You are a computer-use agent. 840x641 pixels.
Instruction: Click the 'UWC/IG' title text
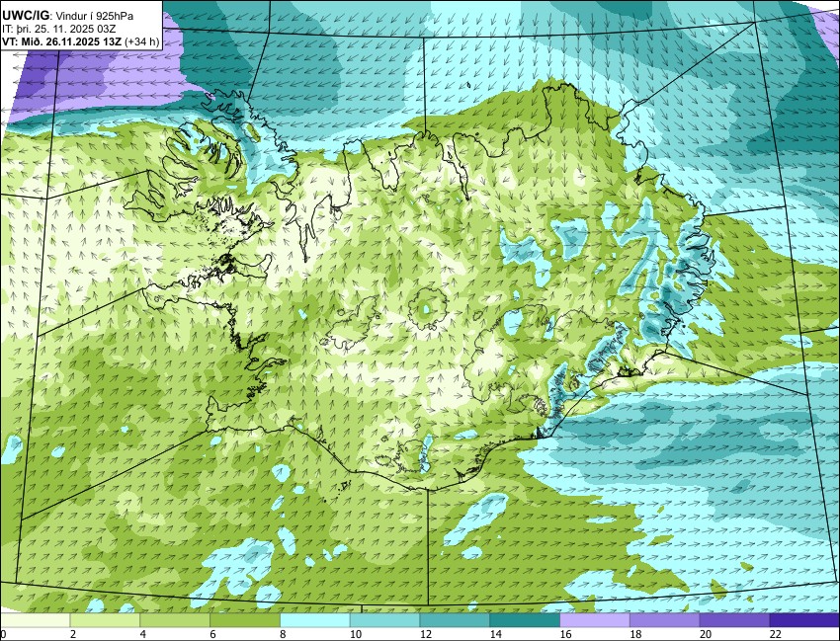coord(25,16)
